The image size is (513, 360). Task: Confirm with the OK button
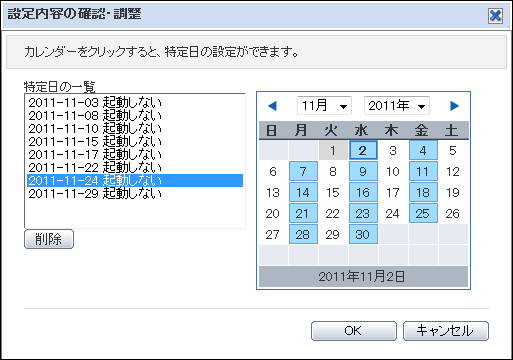coord(354,331)
